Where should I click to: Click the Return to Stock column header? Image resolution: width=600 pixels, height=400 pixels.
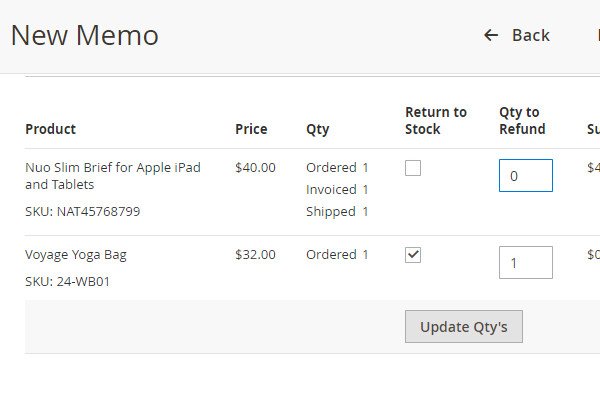tap(435, 120)
